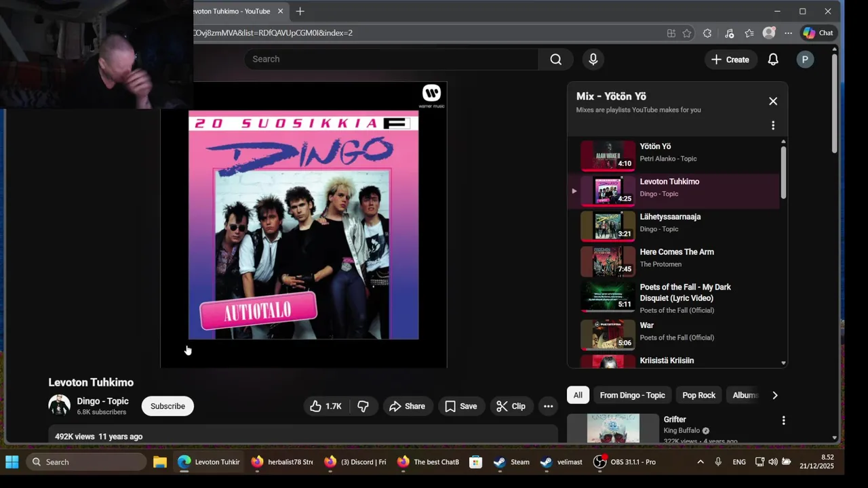Open the mix playlist three-dot menu
This screenshot has height=488, width=868.
click(773, 125)
